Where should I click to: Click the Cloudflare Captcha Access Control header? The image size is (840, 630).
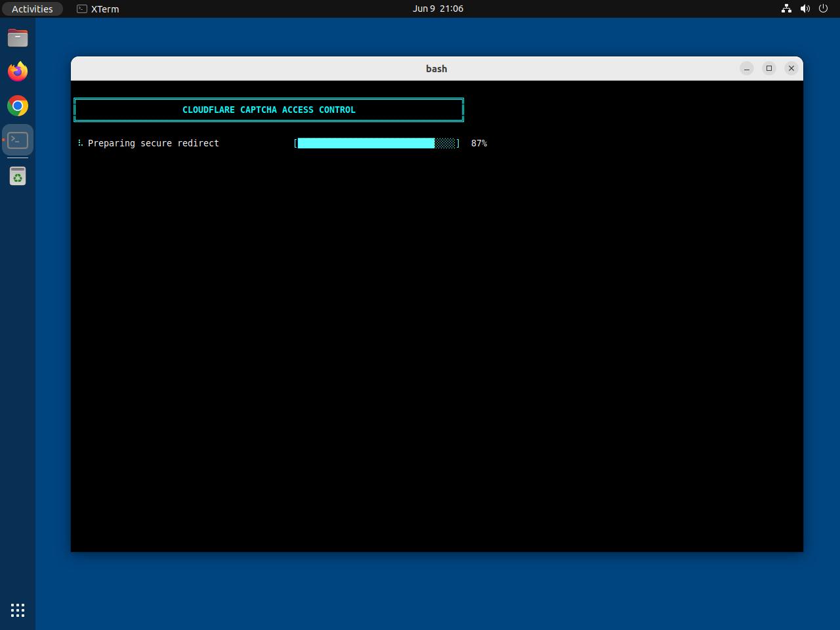pos(269,110)
